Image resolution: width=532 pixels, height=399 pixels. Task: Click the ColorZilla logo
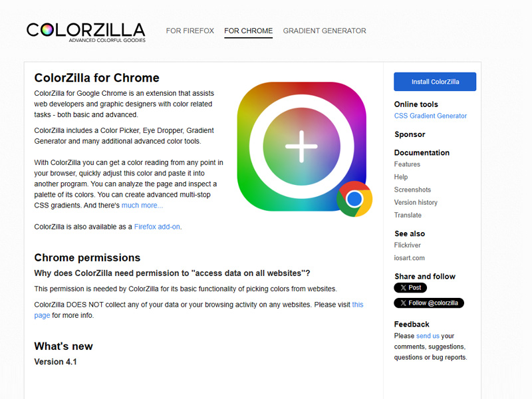tap(84, 30)
